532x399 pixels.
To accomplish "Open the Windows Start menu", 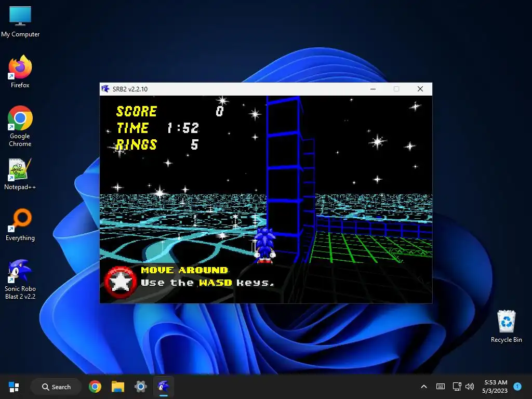I will (14, 387).
